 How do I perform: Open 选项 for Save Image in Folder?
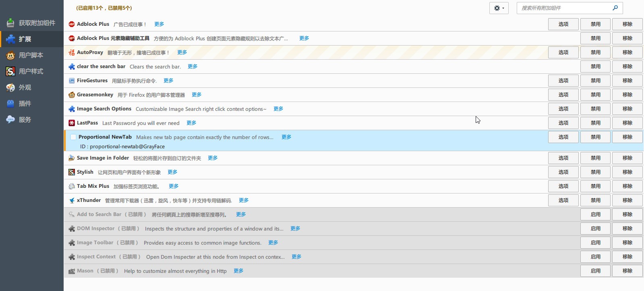coord(563,158)
